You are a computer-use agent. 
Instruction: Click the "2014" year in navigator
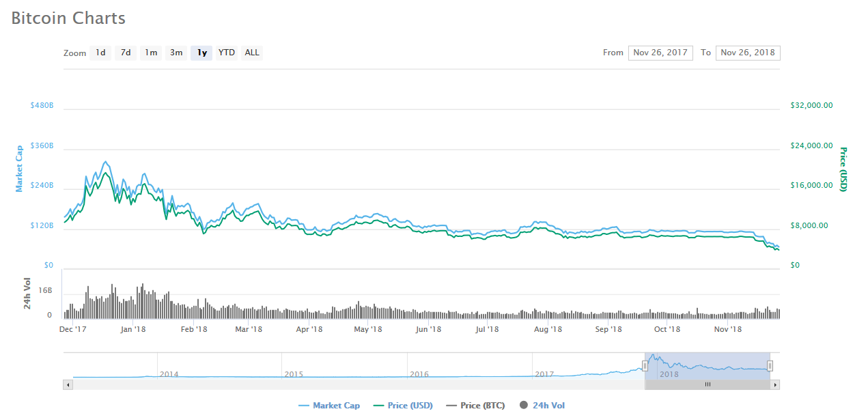pos(169,374)
